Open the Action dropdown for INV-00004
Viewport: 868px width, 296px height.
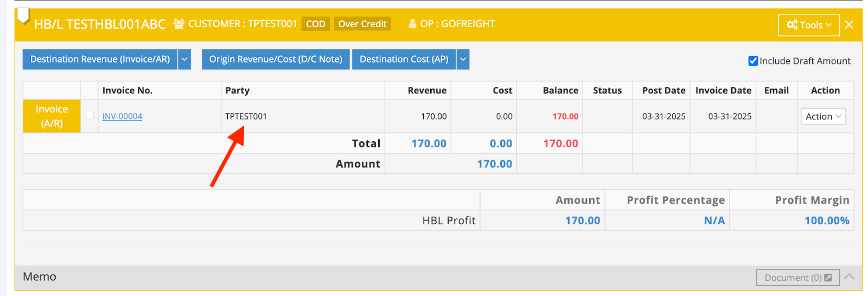click(x=823, y=116)
